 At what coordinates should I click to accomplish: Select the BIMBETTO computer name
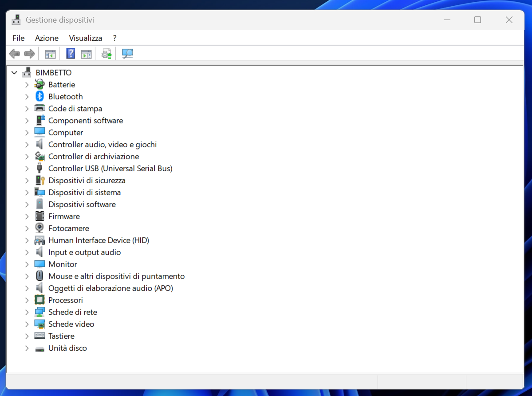[x=54, y=73]
